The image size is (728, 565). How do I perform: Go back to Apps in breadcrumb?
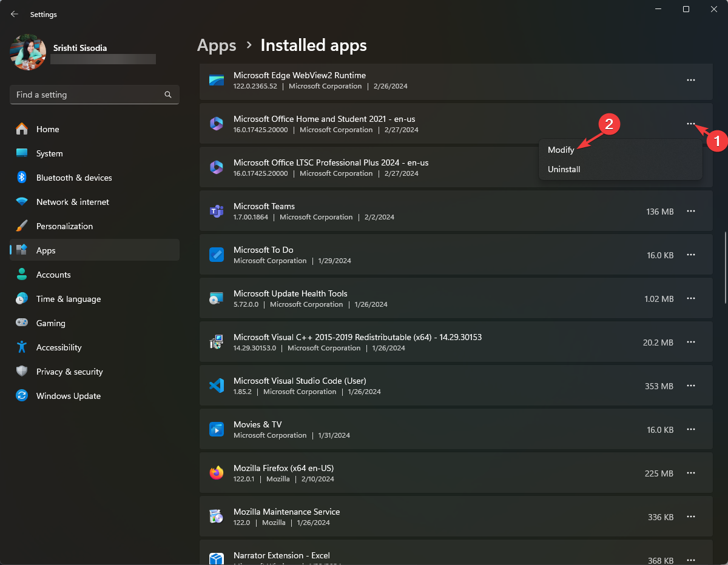pos(217,45)
